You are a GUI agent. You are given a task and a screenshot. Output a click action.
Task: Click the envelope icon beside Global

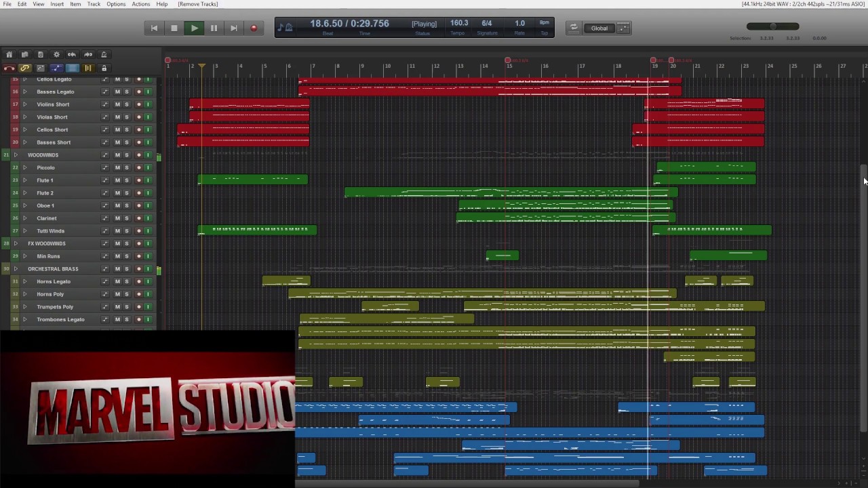pyautogui.click(x=624, y=28)
